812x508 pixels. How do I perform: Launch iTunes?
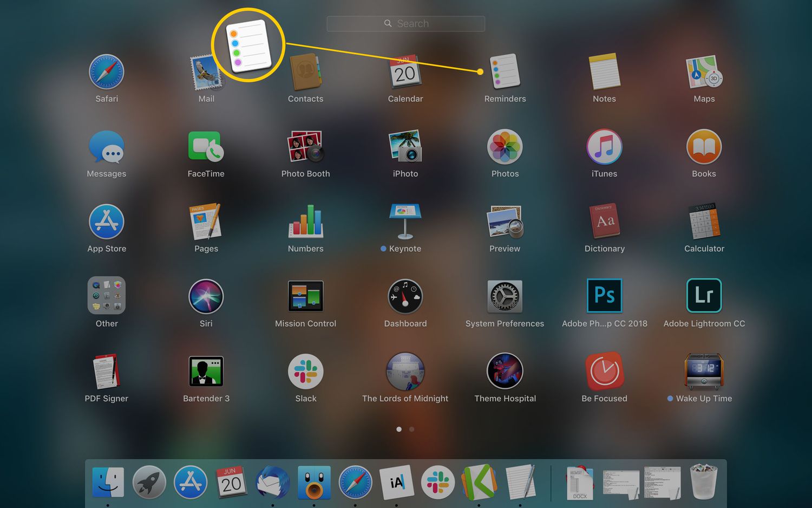coord(605,147)
